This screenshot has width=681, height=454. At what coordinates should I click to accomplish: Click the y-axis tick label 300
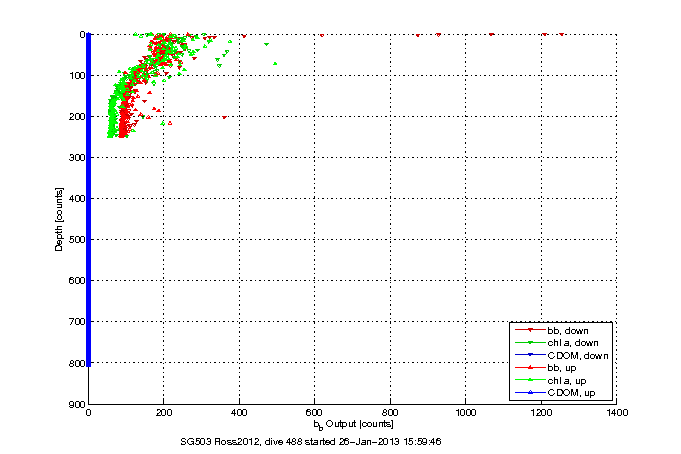pos(77,158)
